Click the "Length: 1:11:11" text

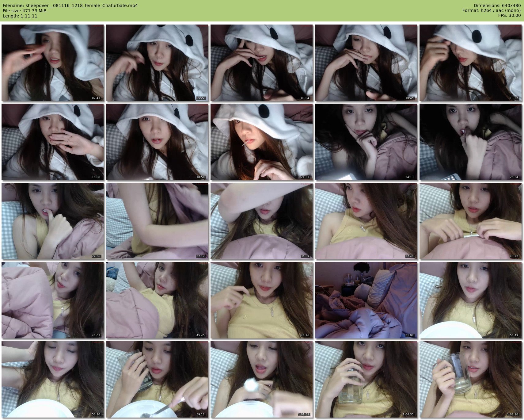(x=20, y=16)
